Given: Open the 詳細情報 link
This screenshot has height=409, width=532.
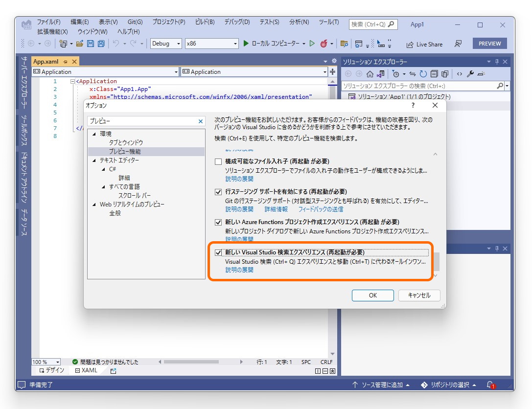Looking at the screenshot, I should tap(276, 209).
